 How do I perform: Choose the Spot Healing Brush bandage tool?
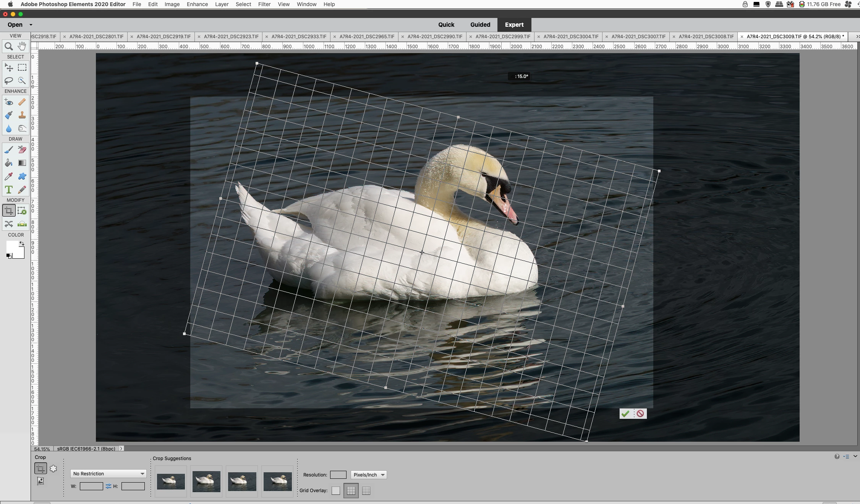(22, 102)
